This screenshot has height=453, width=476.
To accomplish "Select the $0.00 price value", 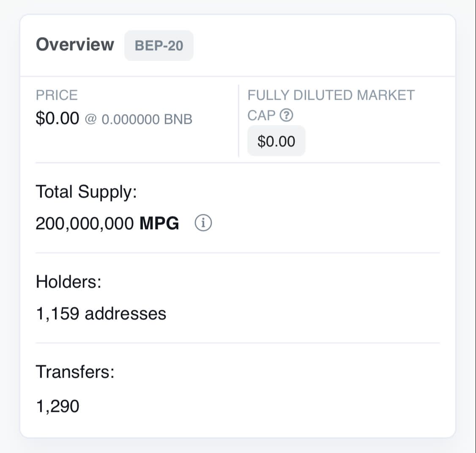I will (57, 118).
